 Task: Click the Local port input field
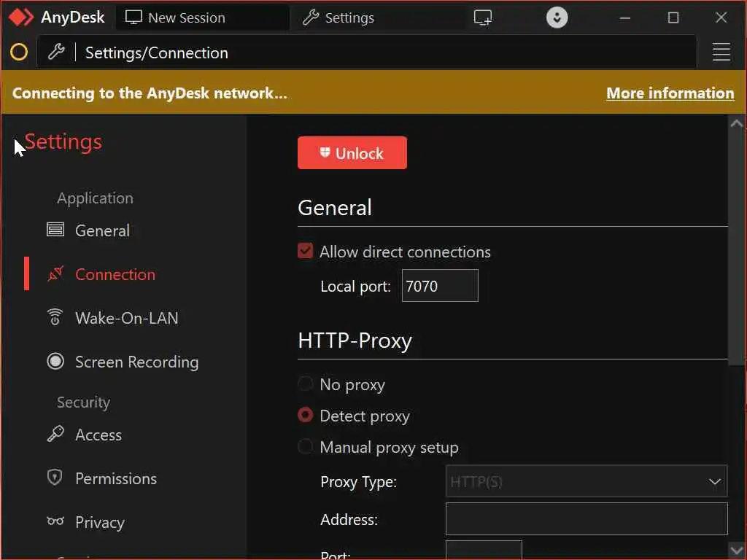tap(440, 286)
